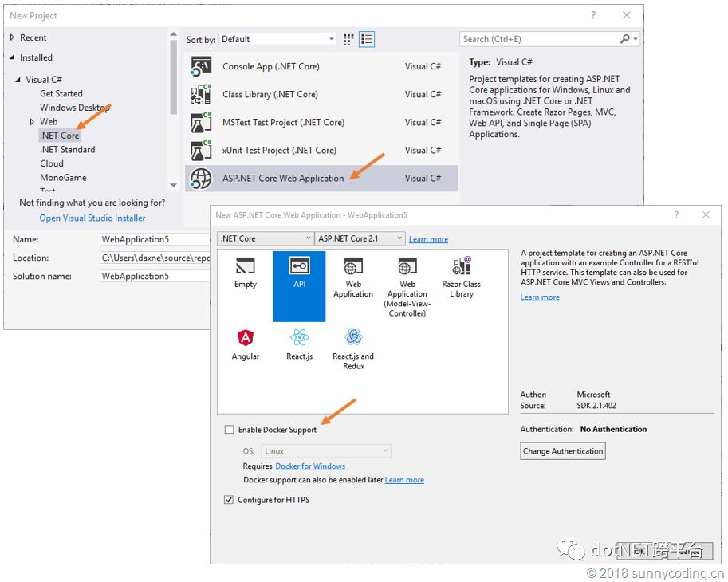Open the ASP.NET Core 2.1 version dropdown
This screenshot has width=728, height=582.
pyautogui.click(x=360, y=238)
